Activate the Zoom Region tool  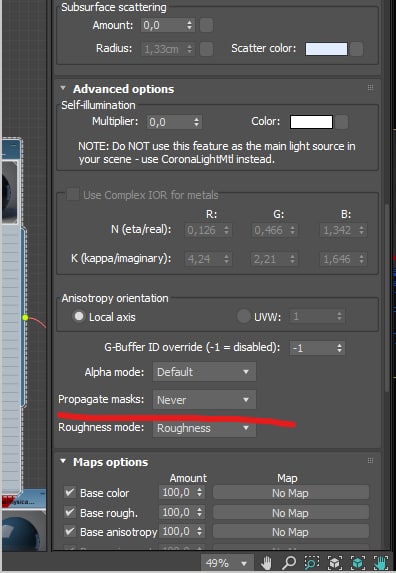coord(311,562)
